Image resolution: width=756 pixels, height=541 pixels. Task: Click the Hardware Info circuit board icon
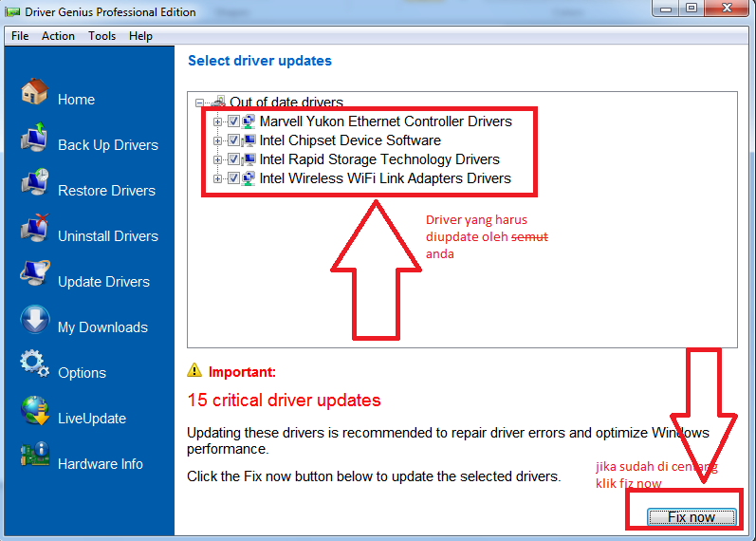pos(35,455)
